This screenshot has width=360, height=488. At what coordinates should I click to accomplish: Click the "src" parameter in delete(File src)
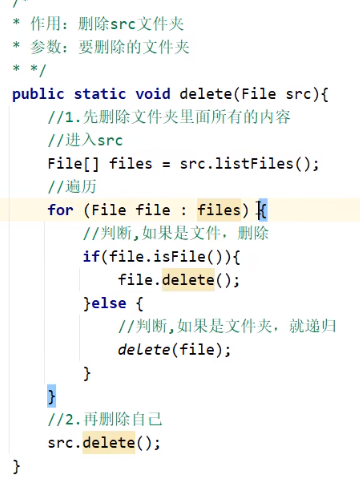[x=298, y=95]
